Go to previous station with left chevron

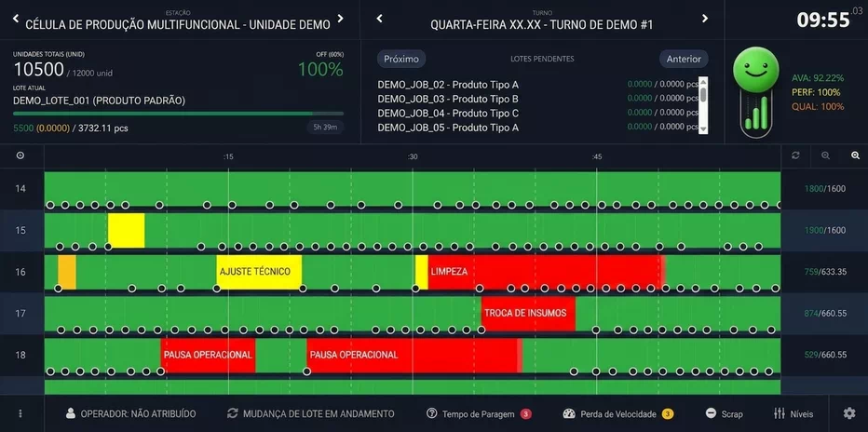16,19
